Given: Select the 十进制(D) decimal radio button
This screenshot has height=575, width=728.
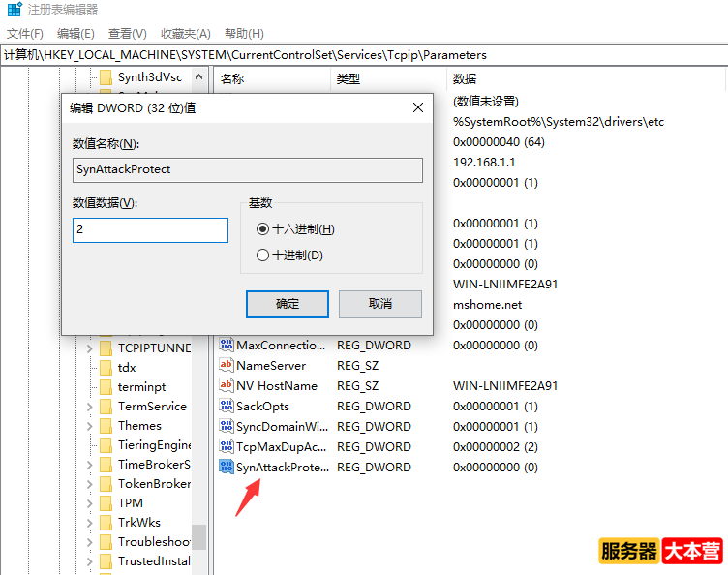Looking at the screenshot, I should (262, 255).
